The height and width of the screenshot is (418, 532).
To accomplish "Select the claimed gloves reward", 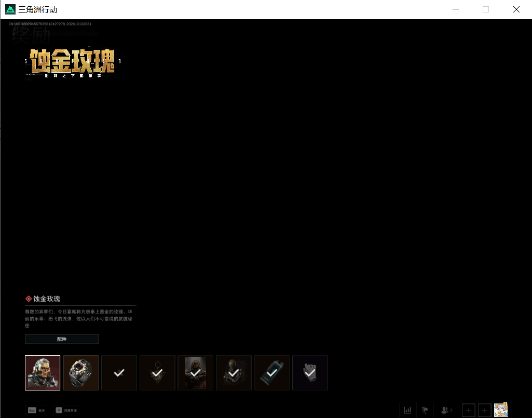I will point(310,373).
